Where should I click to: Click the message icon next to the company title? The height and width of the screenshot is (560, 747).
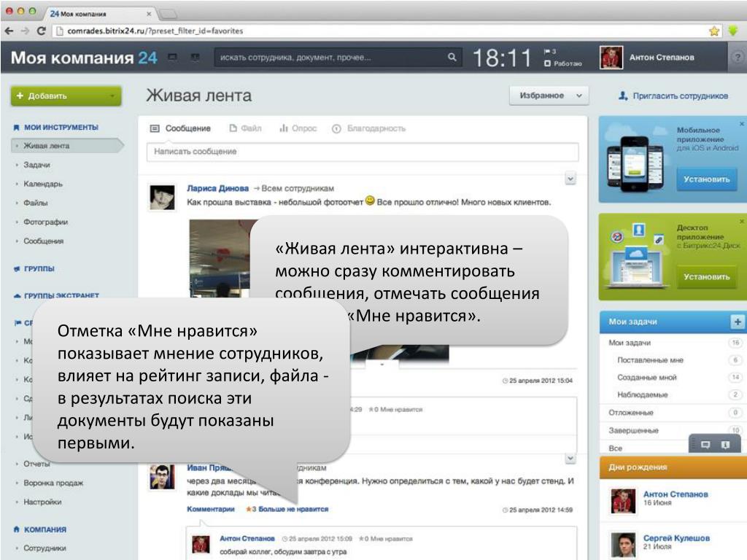[172, 57]
